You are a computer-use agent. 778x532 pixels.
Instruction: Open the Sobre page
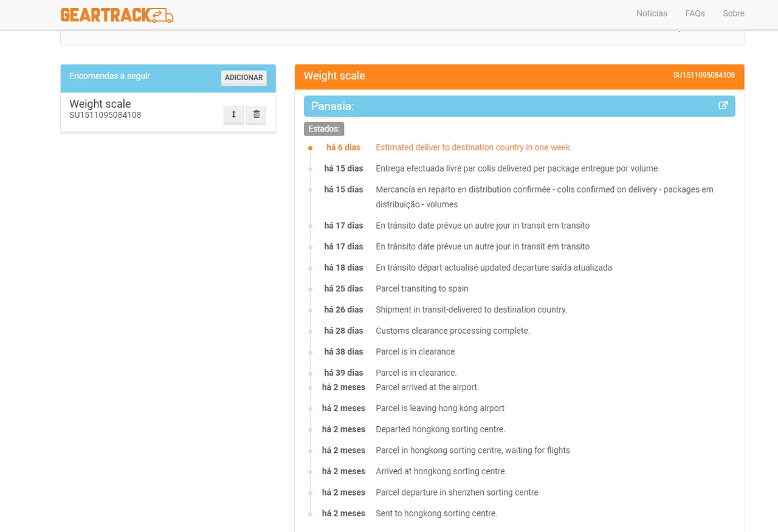point(734,13)
